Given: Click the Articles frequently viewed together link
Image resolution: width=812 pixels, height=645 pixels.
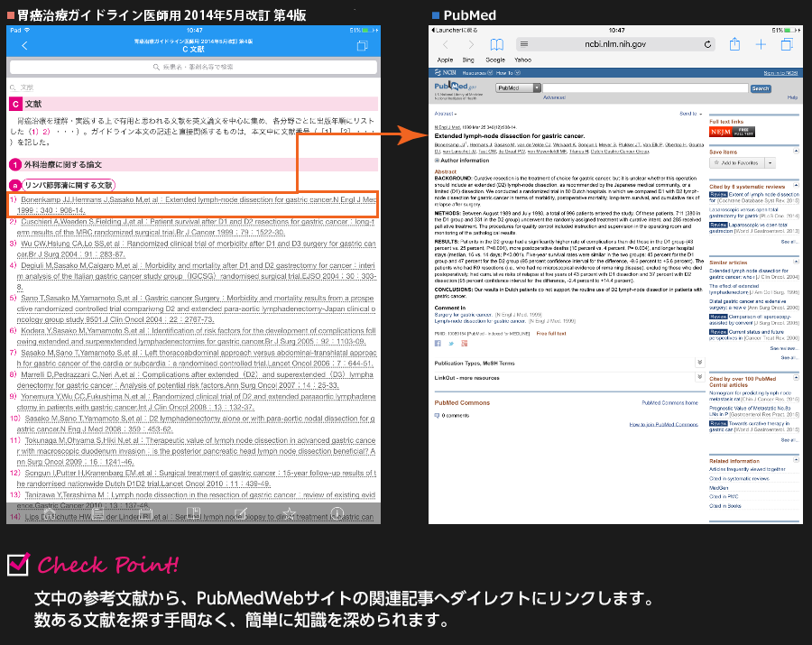Looking at the screenshot, I should pyautogui.click(x=747, y=469).
